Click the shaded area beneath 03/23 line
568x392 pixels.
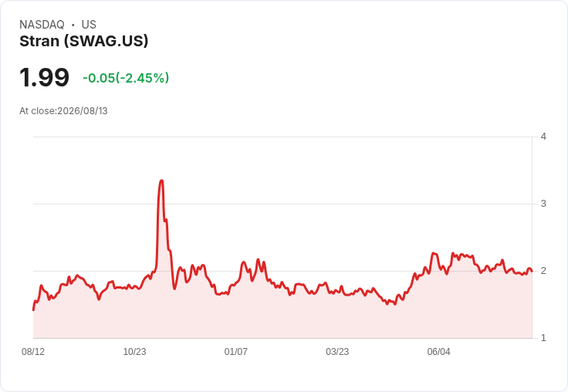(x=337, y=315)
